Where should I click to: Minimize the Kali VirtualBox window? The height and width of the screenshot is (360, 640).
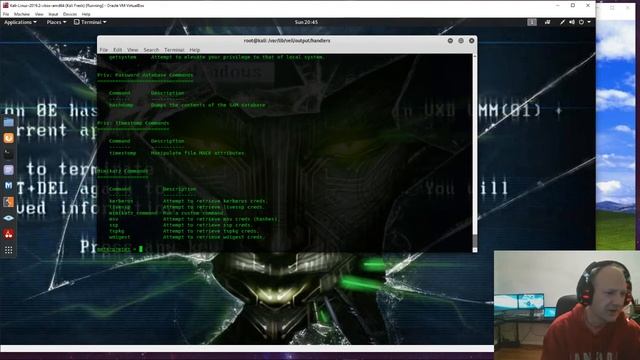click(558, 5)
